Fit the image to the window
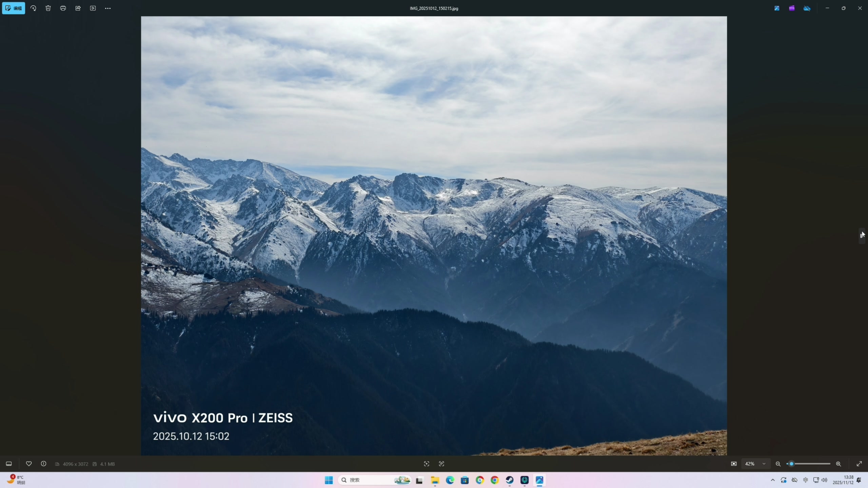 [x=734, y=464]
